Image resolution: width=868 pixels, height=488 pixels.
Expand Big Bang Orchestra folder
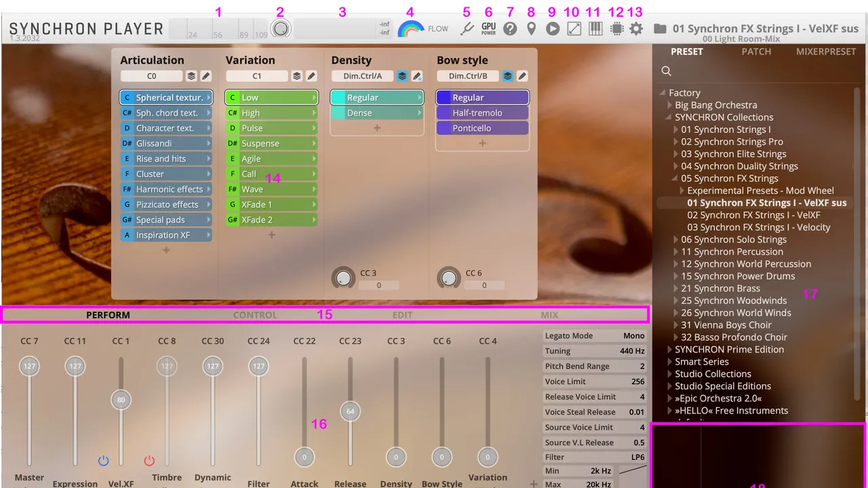pyautogui.click(x=670, y=105)
